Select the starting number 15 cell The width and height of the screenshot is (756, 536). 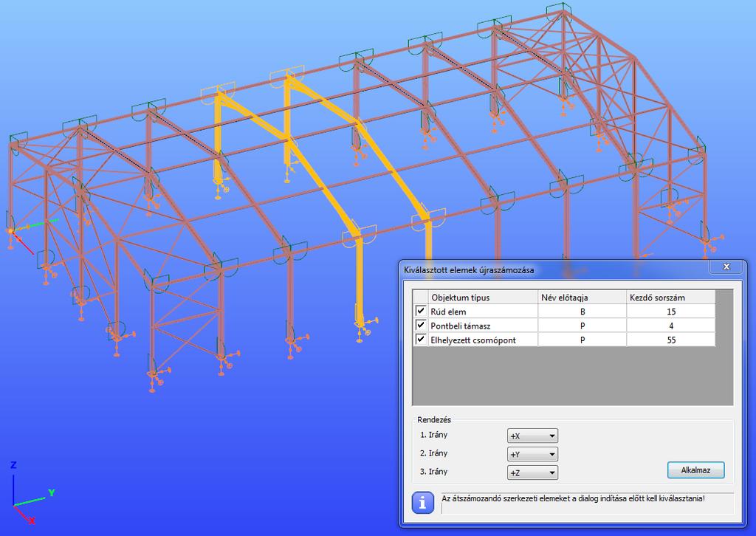[670, 312]
